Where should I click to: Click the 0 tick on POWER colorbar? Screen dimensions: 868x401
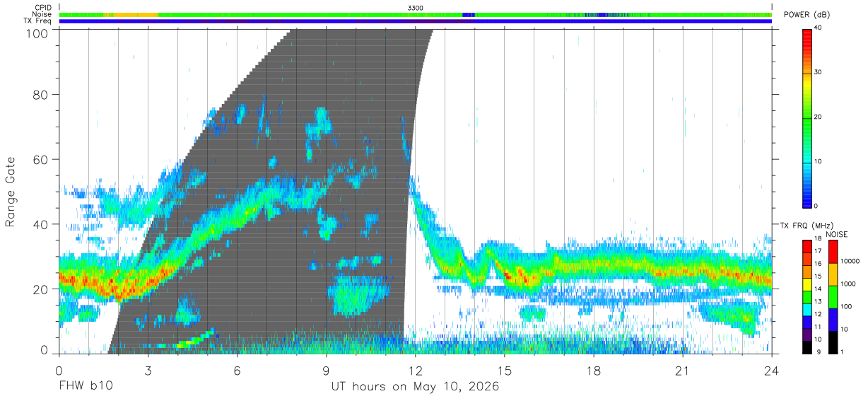point(816,206)
